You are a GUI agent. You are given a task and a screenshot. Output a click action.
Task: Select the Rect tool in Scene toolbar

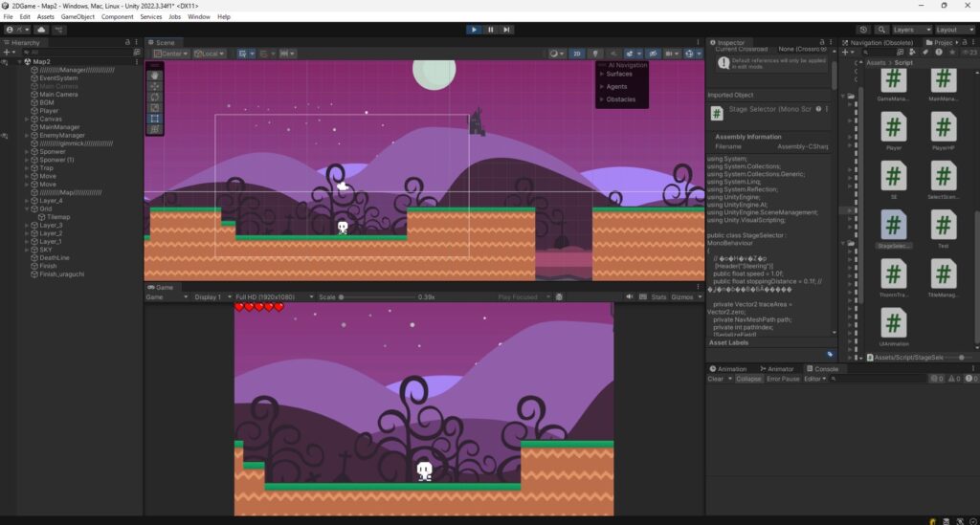pyautogui.click(x=156, y=119)
